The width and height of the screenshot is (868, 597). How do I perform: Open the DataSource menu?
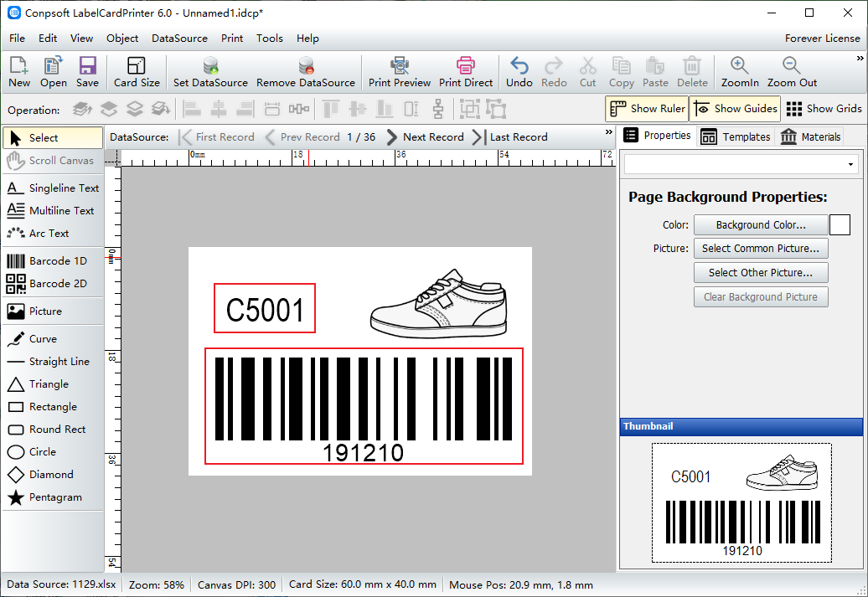click(x=179, y=39)
